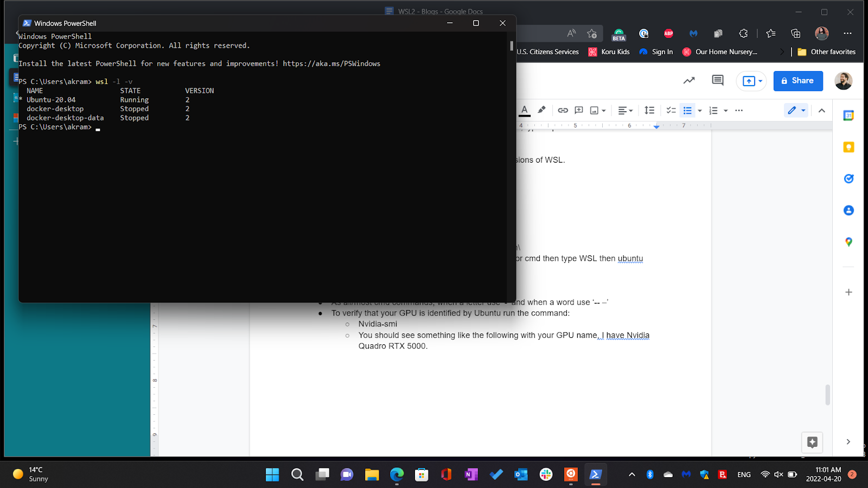Image resolution: width=868 pixels, height=488 pixels.
Task: Click the blue Share button
Action: pyautogui.click(x=797, y=81)
